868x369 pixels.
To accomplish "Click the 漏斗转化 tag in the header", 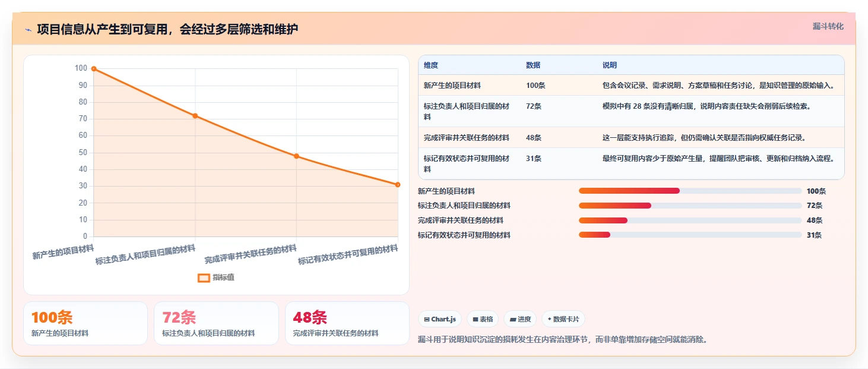I will (828, 26).
